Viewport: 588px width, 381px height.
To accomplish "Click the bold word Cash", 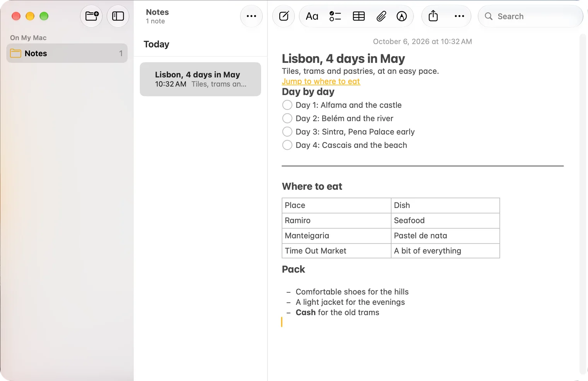I will [x=306, y=312].
